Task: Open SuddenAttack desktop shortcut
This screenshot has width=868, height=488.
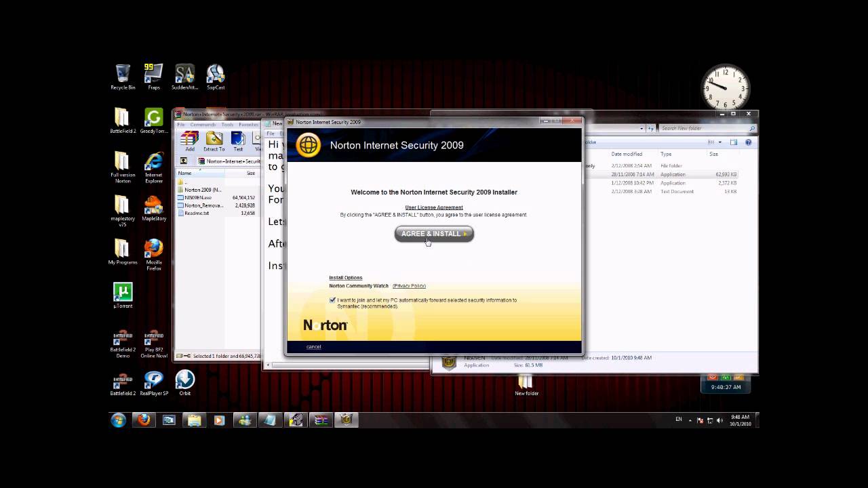Action: coord(184,77)
